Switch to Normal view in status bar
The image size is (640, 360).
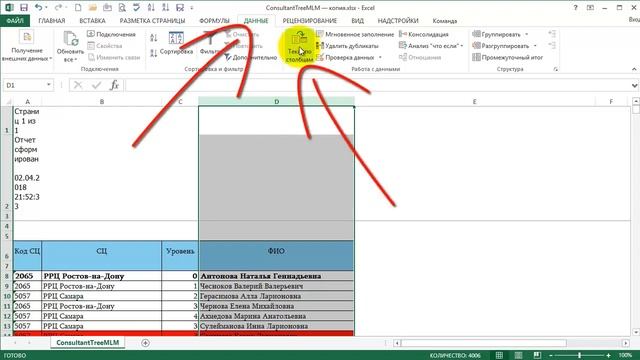pos(499,355)
